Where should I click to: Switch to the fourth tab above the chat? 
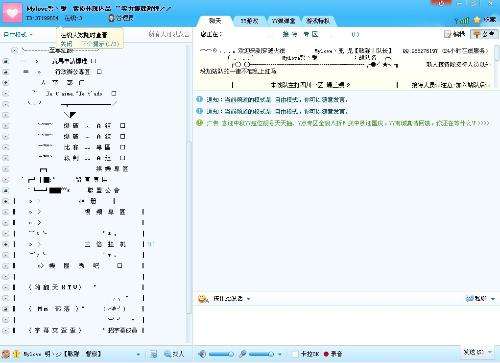[x=318, y=21]
